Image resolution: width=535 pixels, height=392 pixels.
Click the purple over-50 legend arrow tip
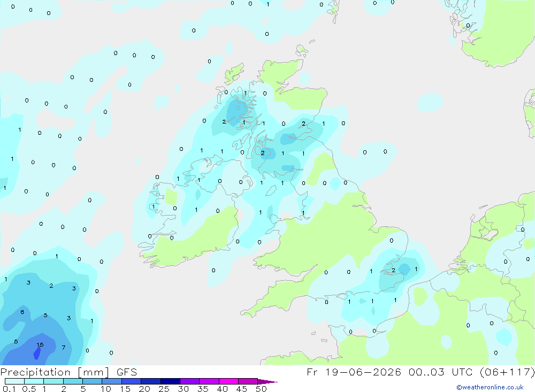point(267,382)
